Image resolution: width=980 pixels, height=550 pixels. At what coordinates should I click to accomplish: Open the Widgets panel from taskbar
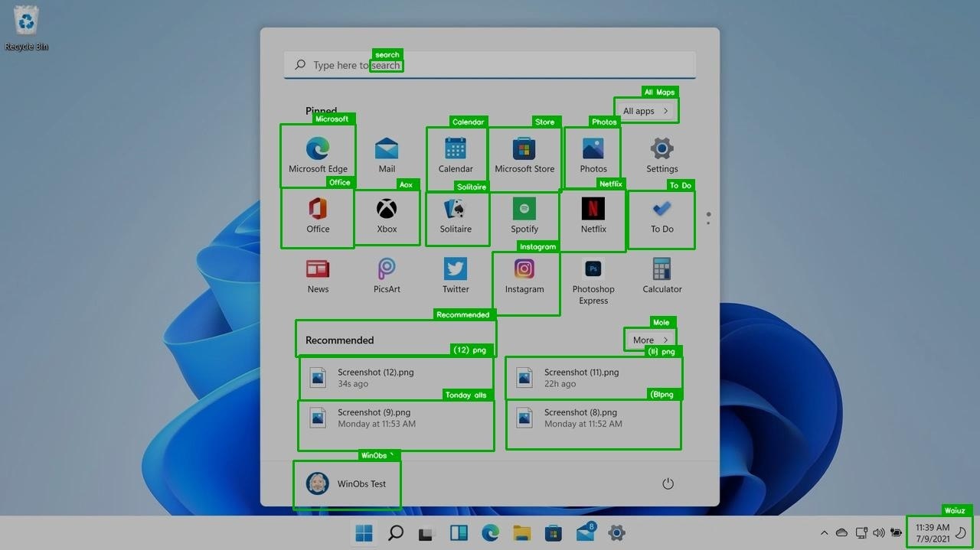pos(459,533)
